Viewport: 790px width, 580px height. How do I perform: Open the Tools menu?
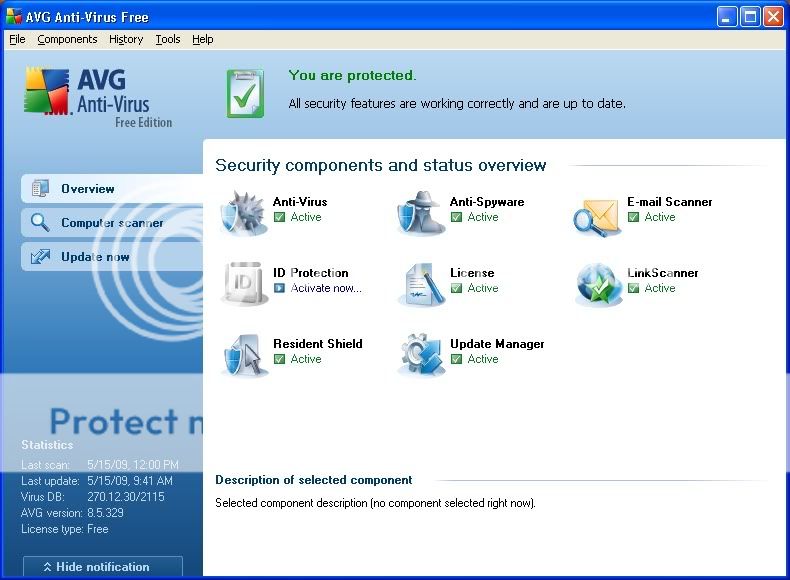pos(168,39)
